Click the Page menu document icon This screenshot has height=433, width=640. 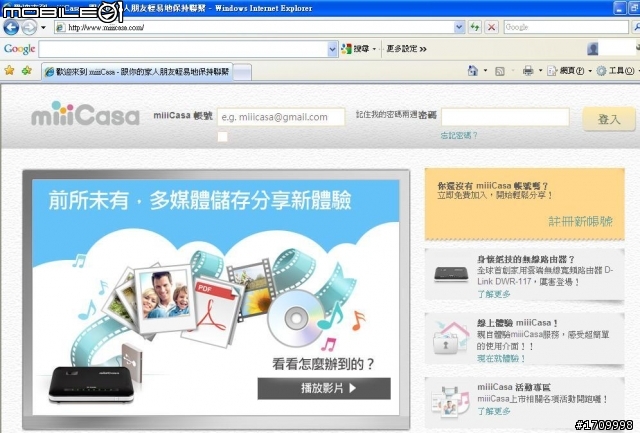click(552, 71)
